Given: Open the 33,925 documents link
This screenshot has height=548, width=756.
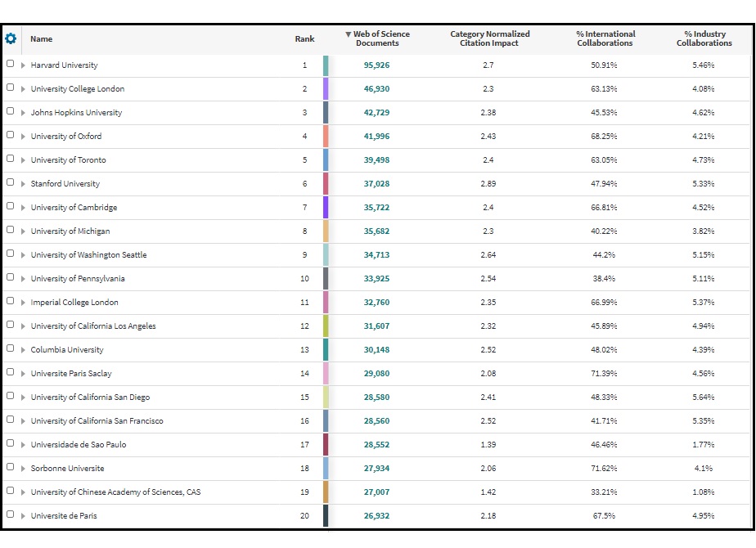Looking at the screenshot, I should (376, 279).
